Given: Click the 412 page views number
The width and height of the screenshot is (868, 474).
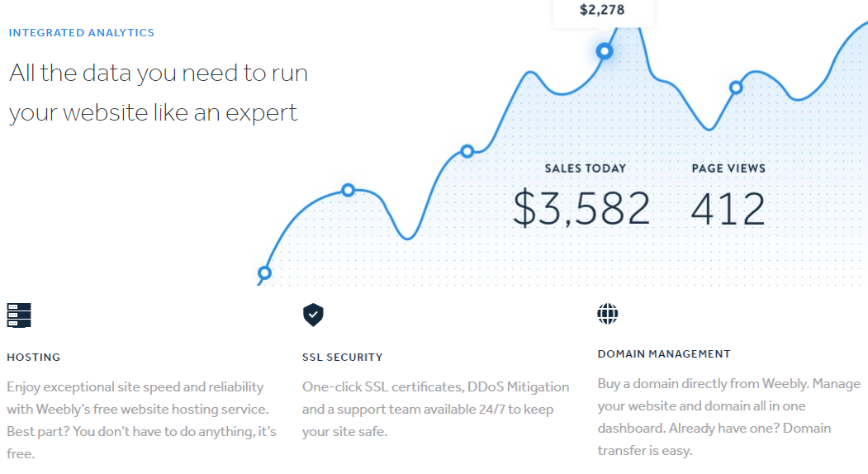Looking at the screenshot, I should pos(728,208).
